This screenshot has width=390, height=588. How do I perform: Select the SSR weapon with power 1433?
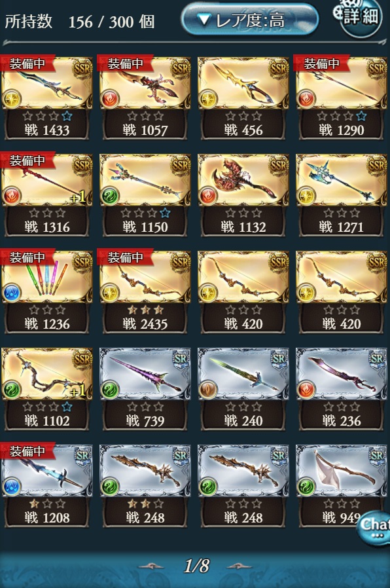47,98
